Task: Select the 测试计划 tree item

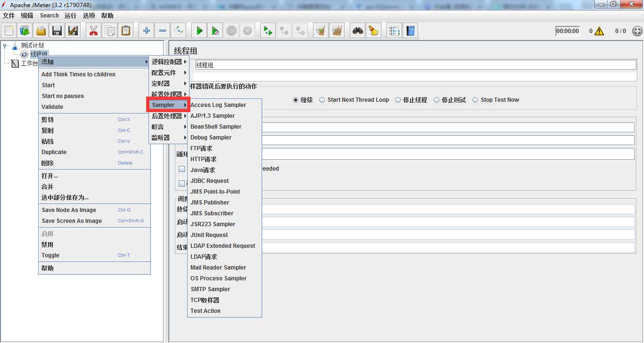Action: tap(27, 46)
